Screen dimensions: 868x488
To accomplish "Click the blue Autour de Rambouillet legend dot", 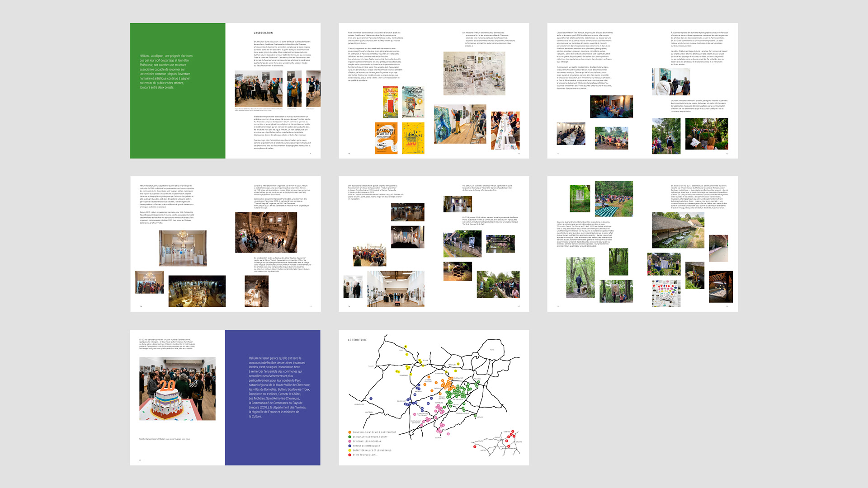I will click(x=349, y=446).
